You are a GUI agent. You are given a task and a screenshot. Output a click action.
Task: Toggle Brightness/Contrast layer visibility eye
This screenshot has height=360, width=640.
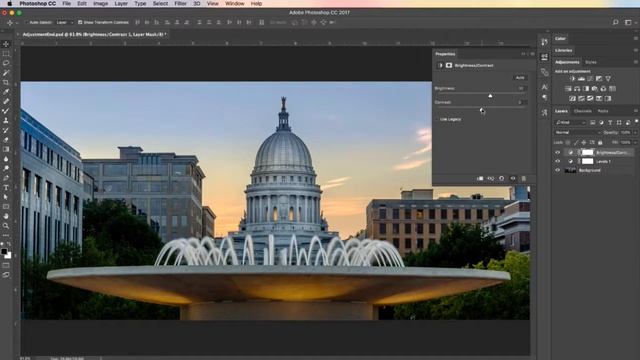tap(558, 152)
